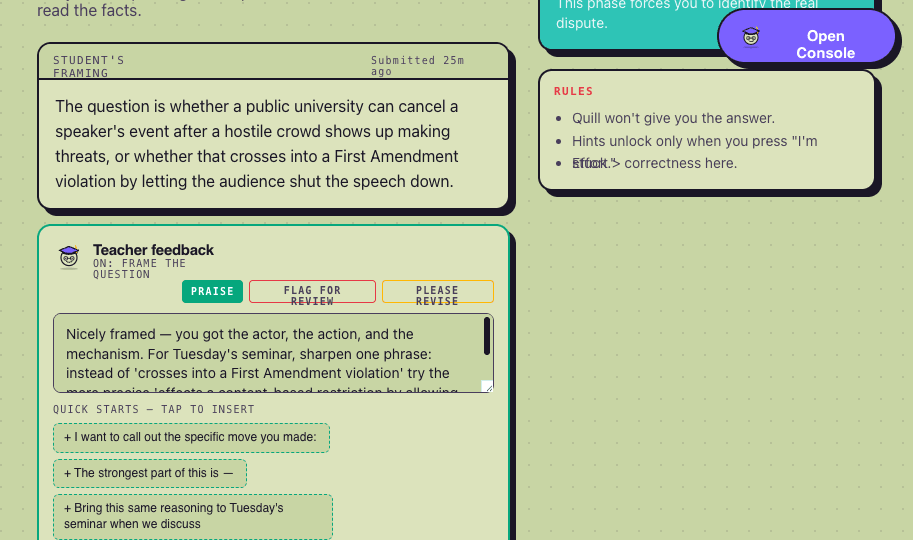Click the 'Teacher feedback' title
This screenshot has height=540, width=913.
[153, 250]
